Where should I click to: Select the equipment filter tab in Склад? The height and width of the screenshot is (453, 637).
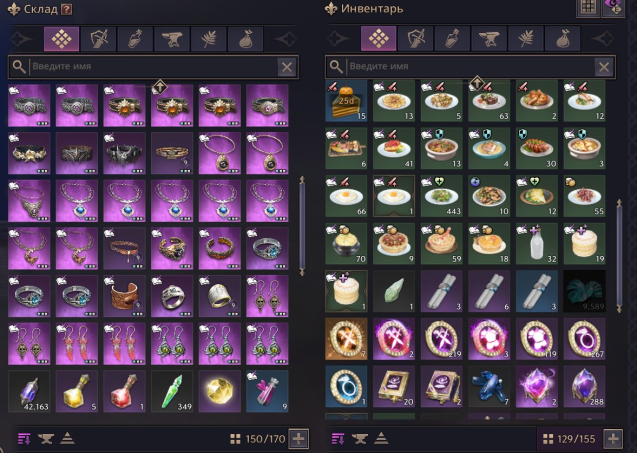pos(98,39)
